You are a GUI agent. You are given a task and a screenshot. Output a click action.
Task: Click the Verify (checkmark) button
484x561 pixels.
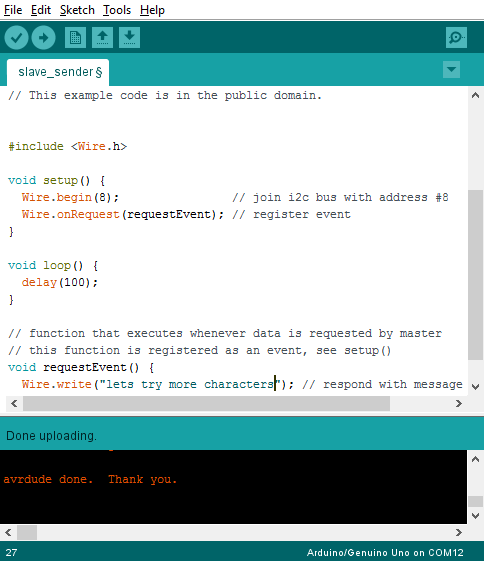coord(16,38)
